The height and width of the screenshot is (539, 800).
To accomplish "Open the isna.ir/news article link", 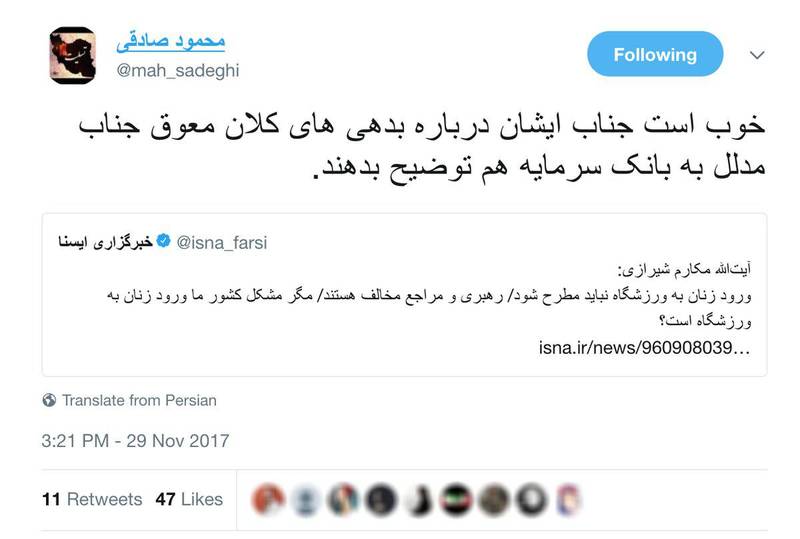I will pyautogui.click(x=644, y=348).
